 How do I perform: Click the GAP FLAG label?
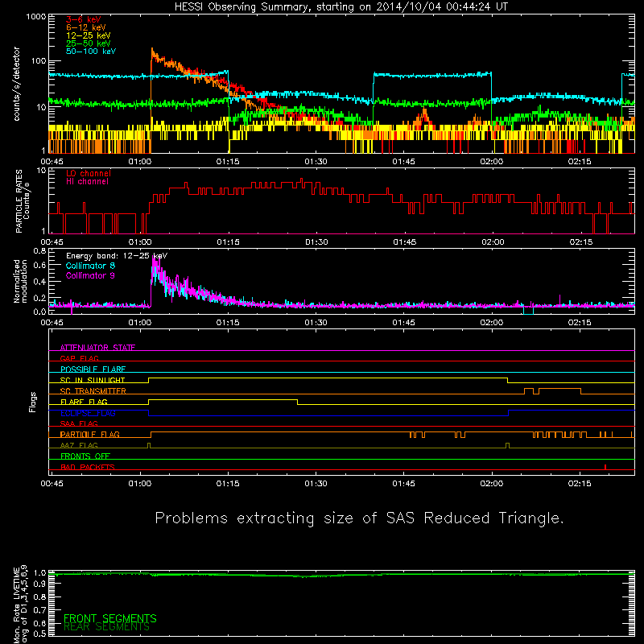[79, 358]
